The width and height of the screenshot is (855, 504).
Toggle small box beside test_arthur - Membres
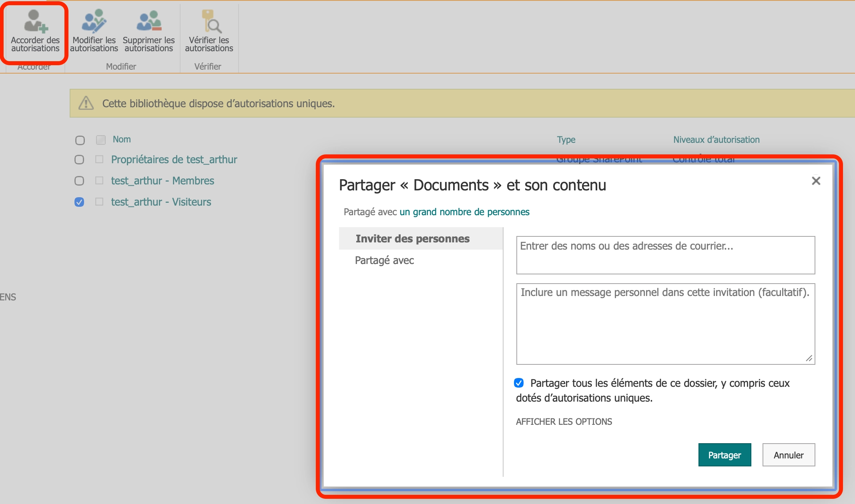tap(99, 180)
